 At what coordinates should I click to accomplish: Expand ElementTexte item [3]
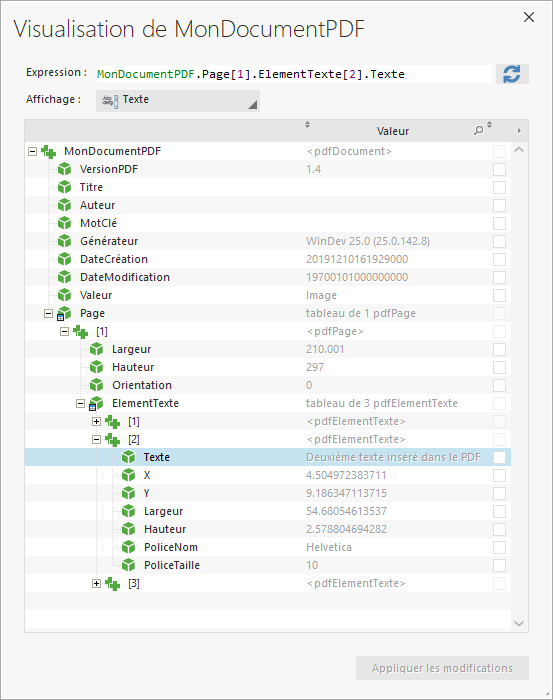tap(96, 583)
